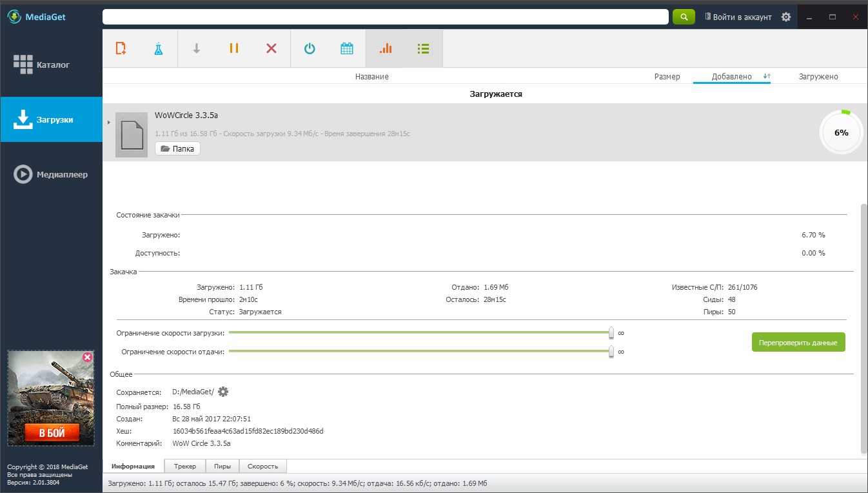Switch to the Трекер tab

185,466
